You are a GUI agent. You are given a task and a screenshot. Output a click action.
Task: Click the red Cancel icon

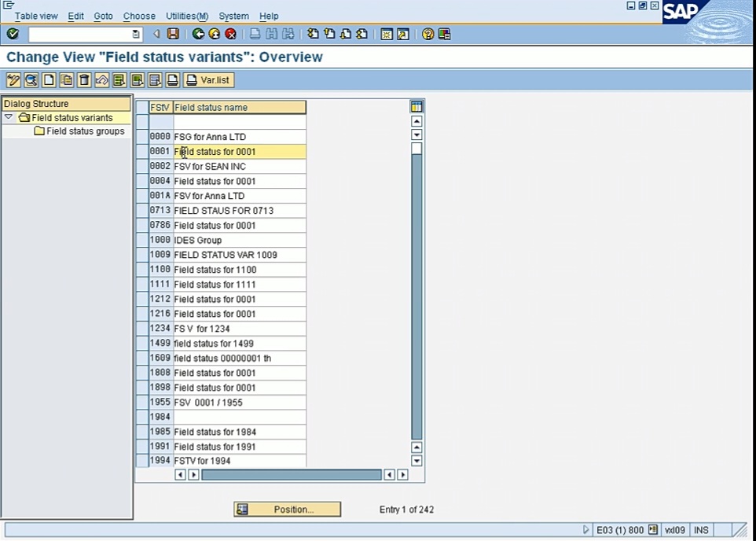pos(231,34)
